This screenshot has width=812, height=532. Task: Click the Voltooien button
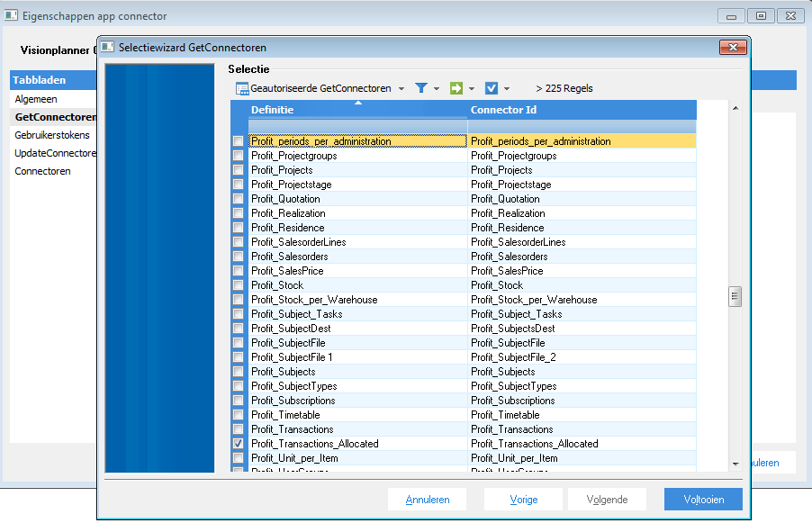[704, 500]
